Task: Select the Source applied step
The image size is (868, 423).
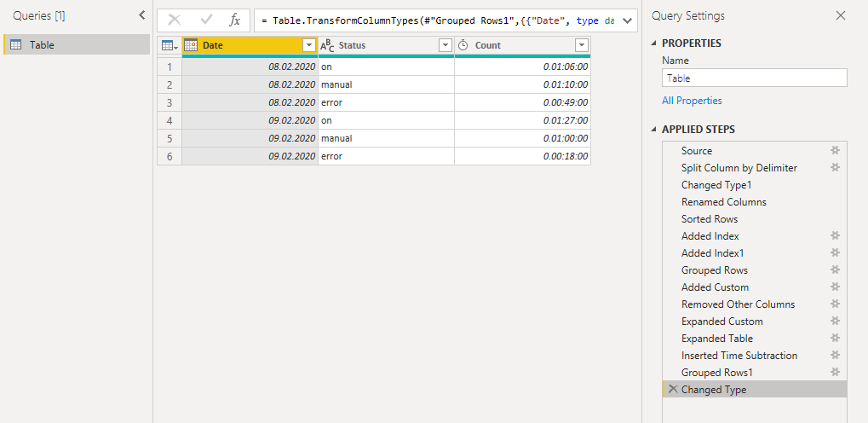Action: [755, 150]
